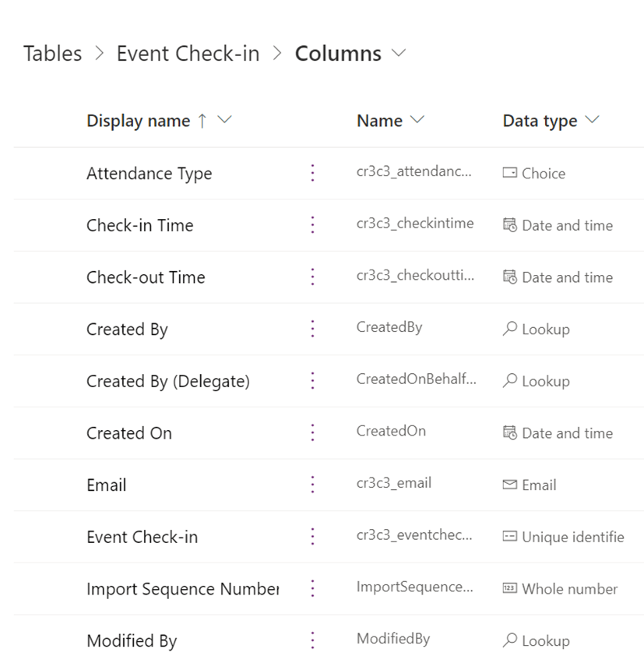Click ellipsis next to Created By (Delegate)
644x663 pixels.
[312, 381]
